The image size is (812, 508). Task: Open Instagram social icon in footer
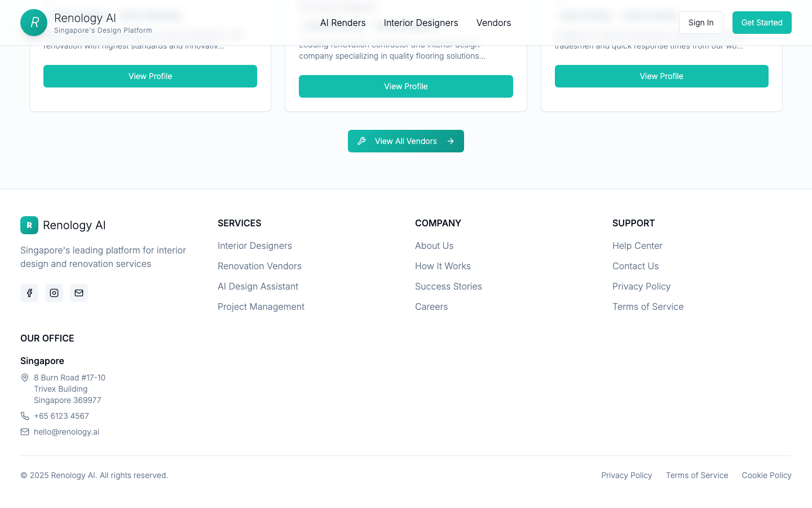tap(54, 293)
